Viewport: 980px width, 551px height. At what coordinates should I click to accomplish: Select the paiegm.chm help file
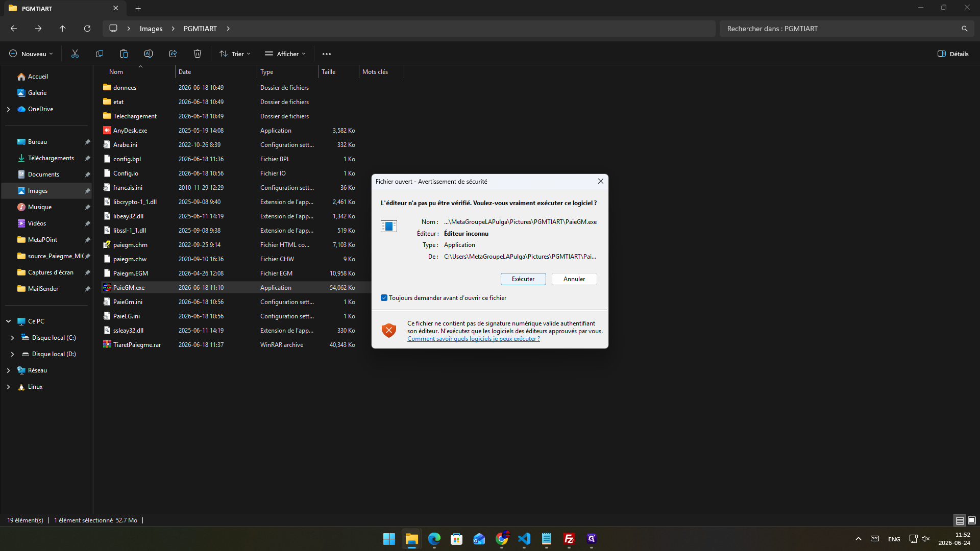tap(130, 245)
